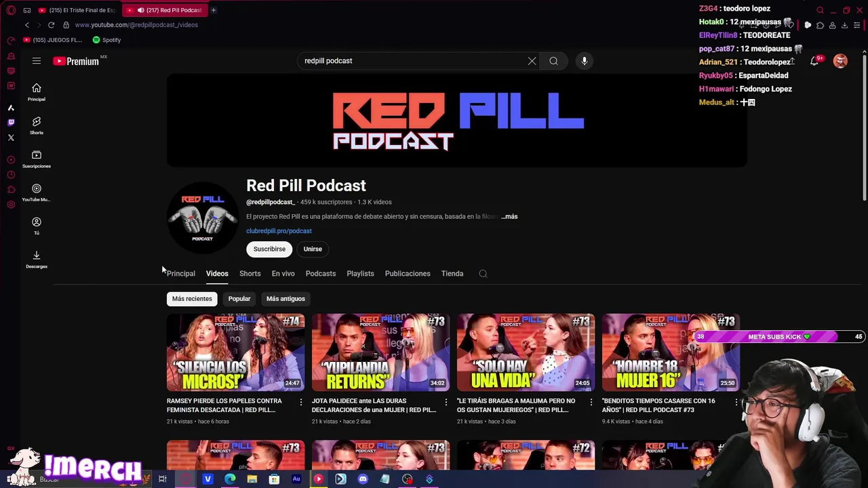Select the Más antiguos filter chip
Viewport: 868px width, 488px height.
click(x=285, y=299)
